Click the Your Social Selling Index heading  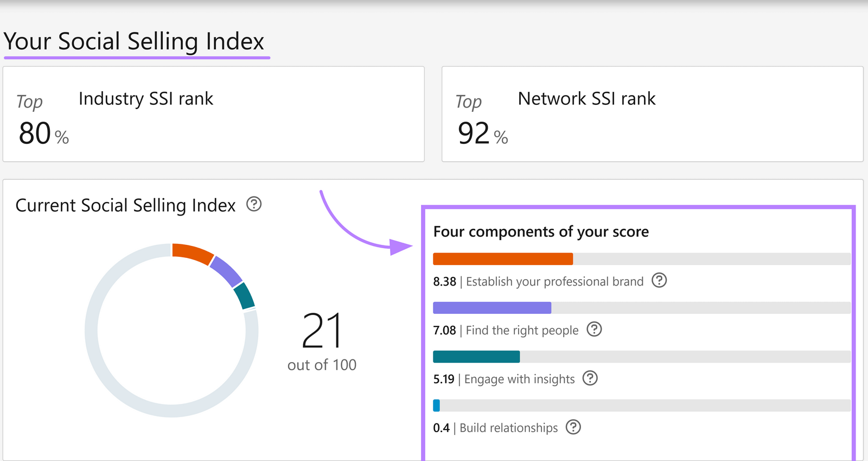[135, 41]
